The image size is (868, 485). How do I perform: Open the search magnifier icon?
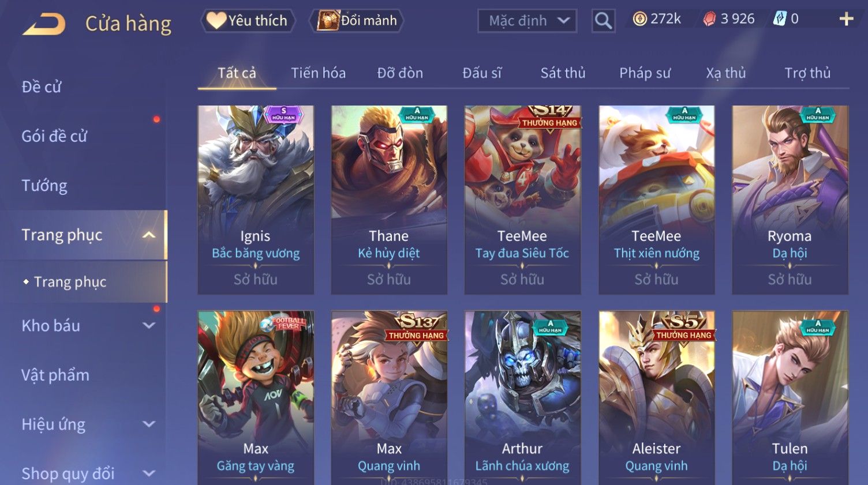pos(603,21)
